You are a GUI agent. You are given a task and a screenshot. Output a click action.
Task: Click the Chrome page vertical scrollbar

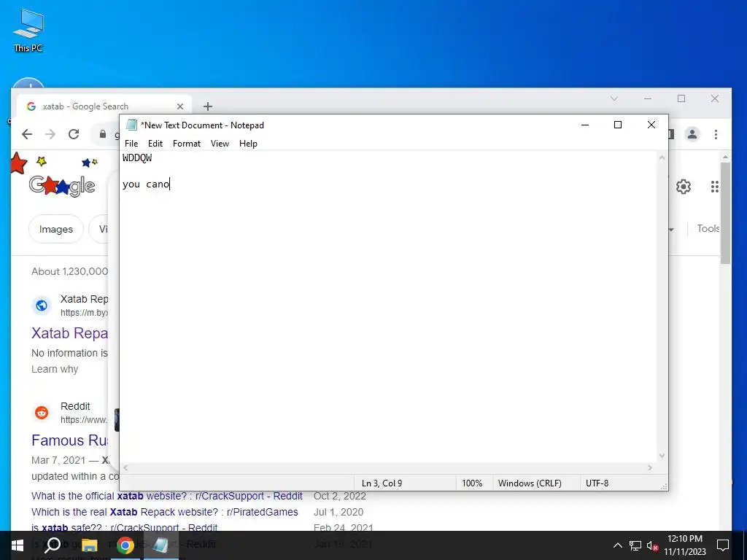coord(725,214)
